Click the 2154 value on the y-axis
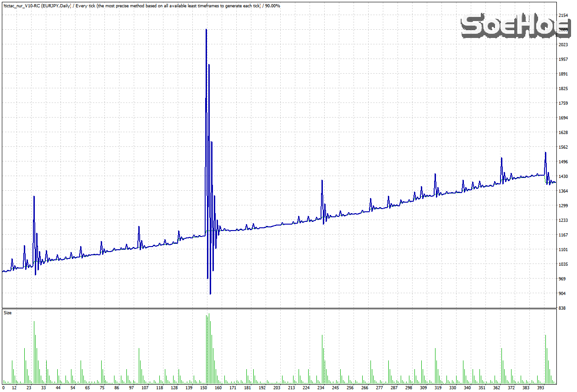This screenshot has height=392, width=577. (x=563, y=16)
